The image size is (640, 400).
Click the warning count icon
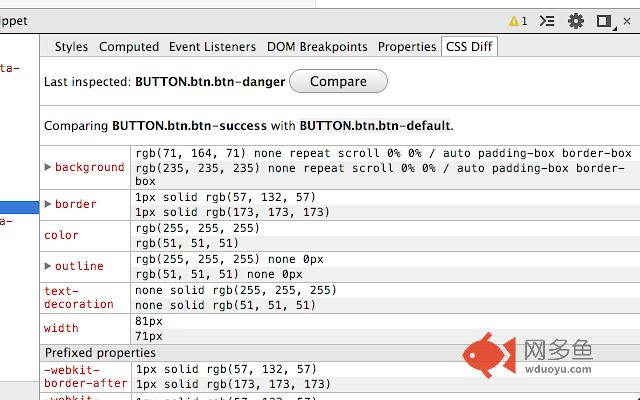[x=518, y=21]
